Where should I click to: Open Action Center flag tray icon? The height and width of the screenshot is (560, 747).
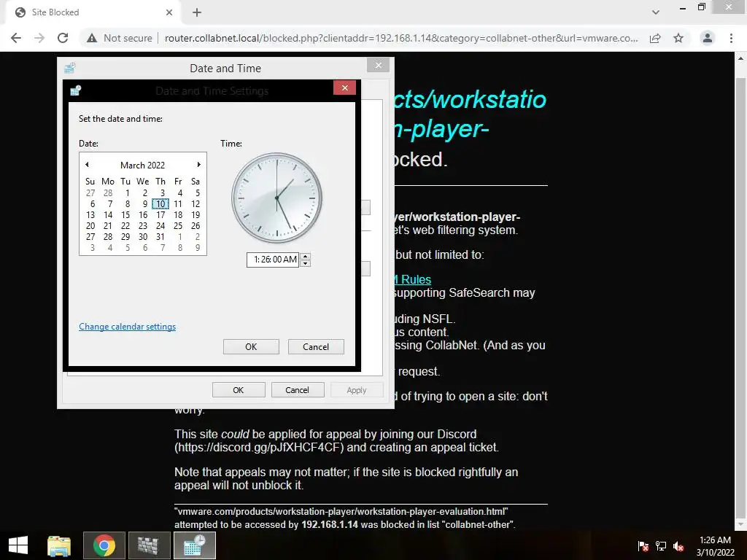pos(643,545)
